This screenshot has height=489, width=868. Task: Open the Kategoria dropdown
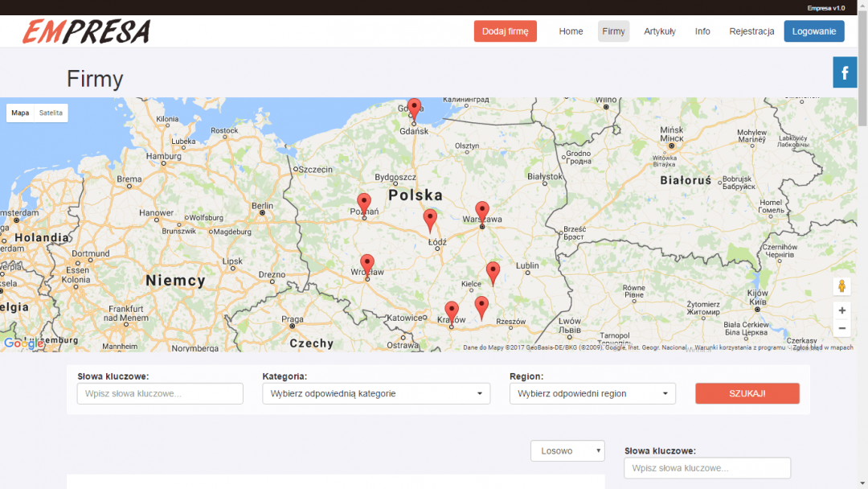pyautogui.click(x=376, y=393)
